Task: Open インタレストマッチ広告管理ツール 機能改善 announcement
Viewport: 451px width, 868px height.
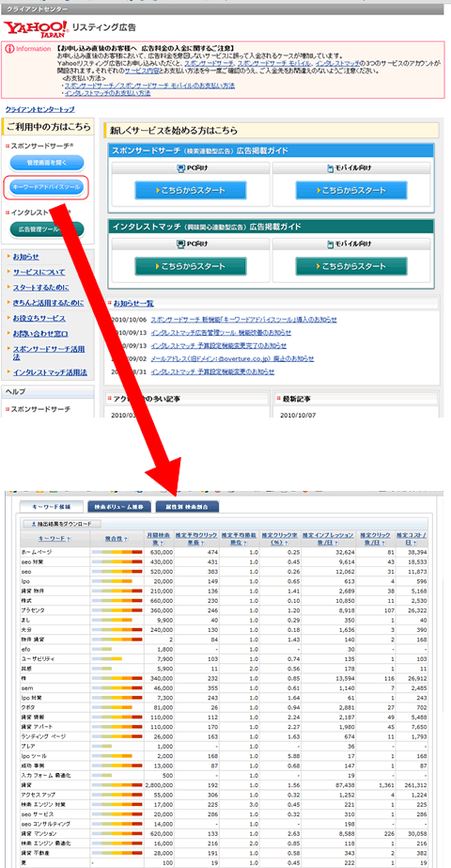Action: point(221,333)
